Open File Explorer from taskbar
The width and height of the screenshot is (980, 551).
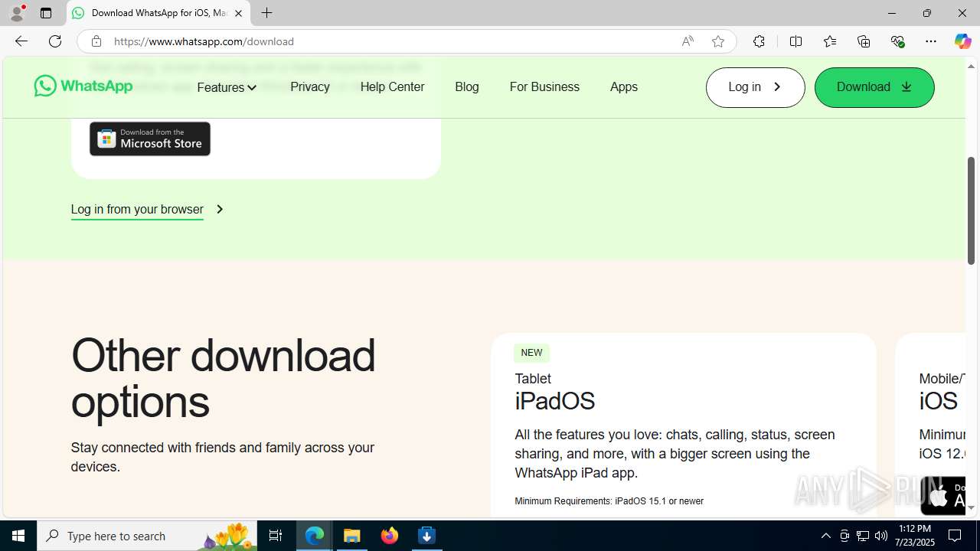[x=352, y=536]
